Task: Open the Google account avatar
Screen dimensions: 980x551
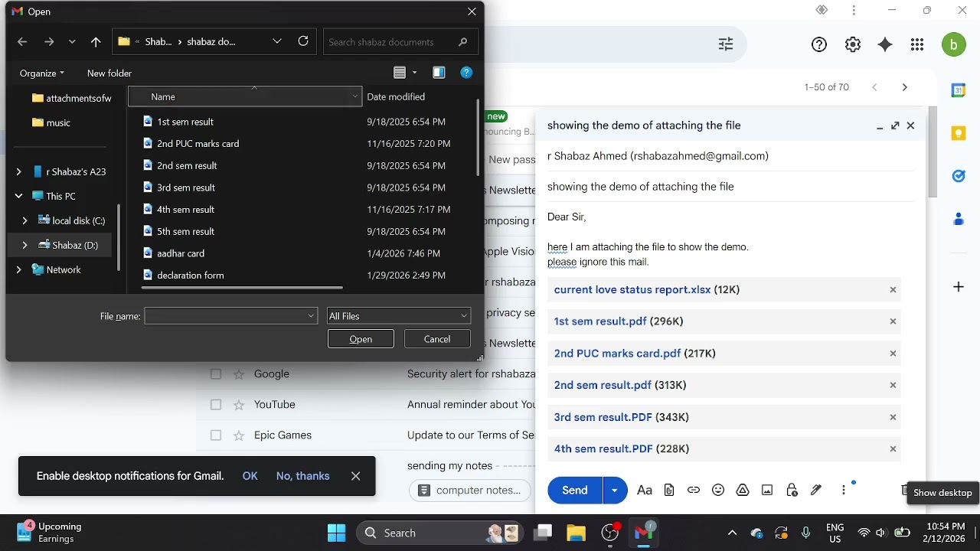Action: pos(954,44)
